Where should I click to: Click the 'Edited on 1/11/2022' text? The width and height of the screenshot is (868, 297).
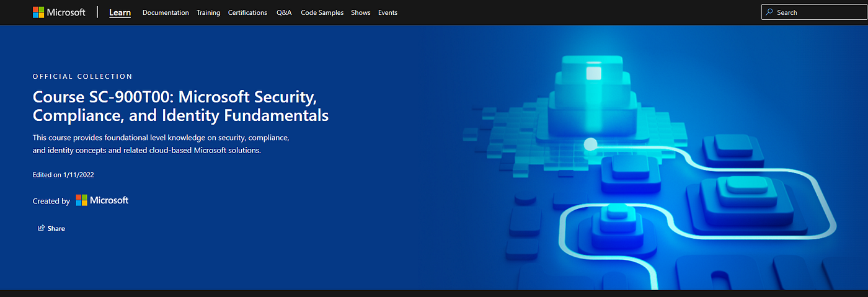[x=63, y=175]
